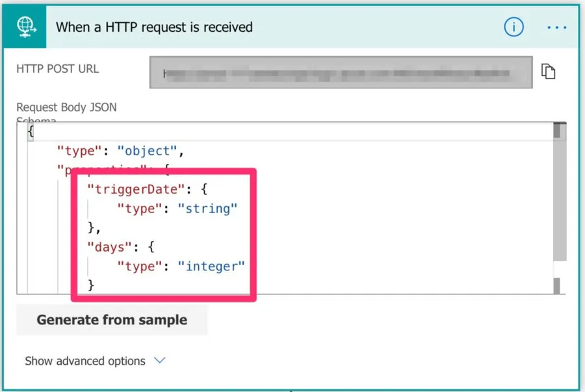Screen dimensions: 585x392
Task: Click the "integer" type value in schema
Action: pyautogui.click(x=213, y=265)
